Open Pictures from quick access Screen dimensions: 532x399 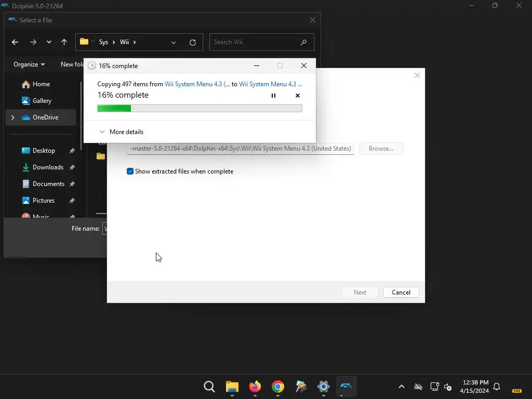[38, 201]
